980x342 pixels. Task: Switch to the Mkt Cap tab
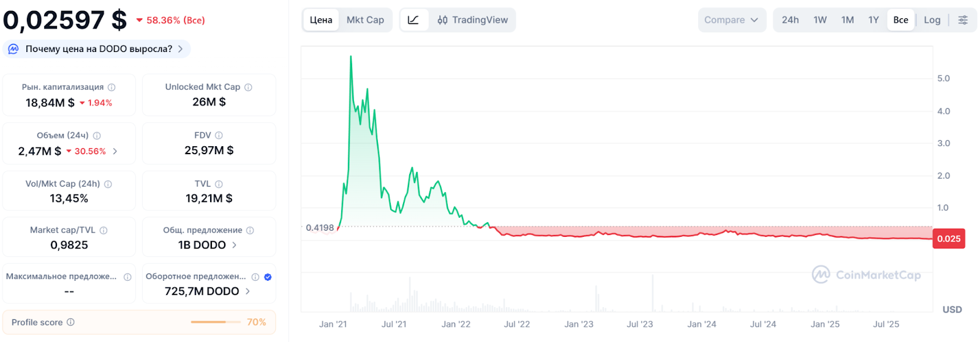(365, 20)
